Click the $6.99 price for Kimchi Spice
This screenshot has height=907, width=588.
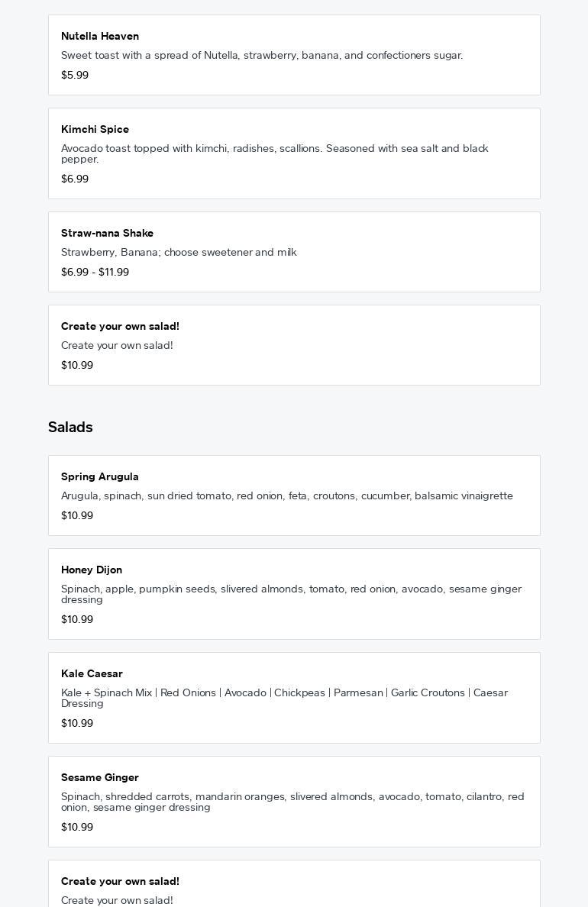[75, 179]
